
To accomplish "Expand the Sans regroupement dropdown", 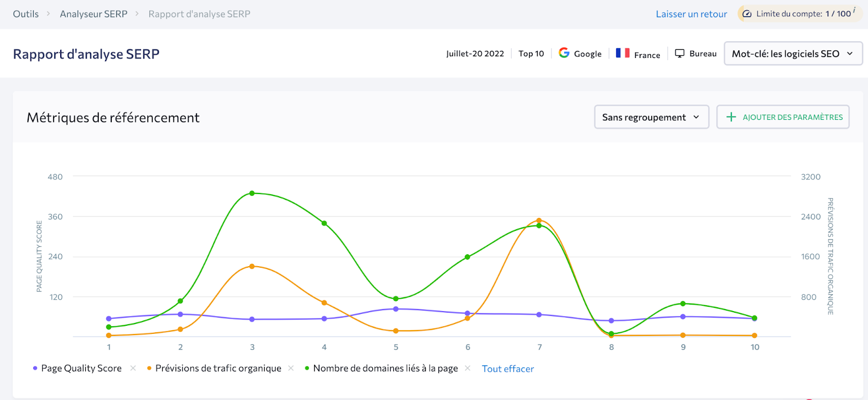I will click(651, 117).
